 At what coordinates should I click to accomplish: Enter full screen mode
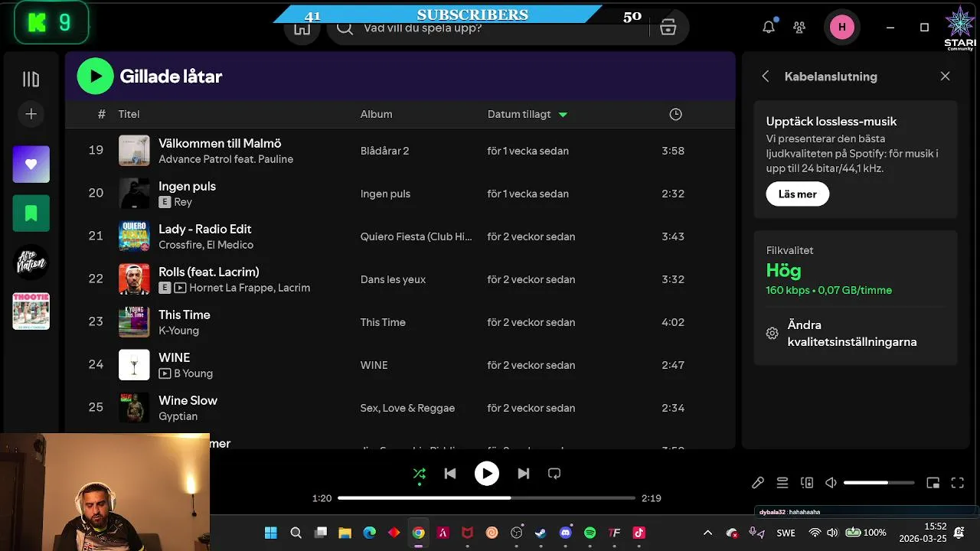pyautogui.click(x=958, y=483)
